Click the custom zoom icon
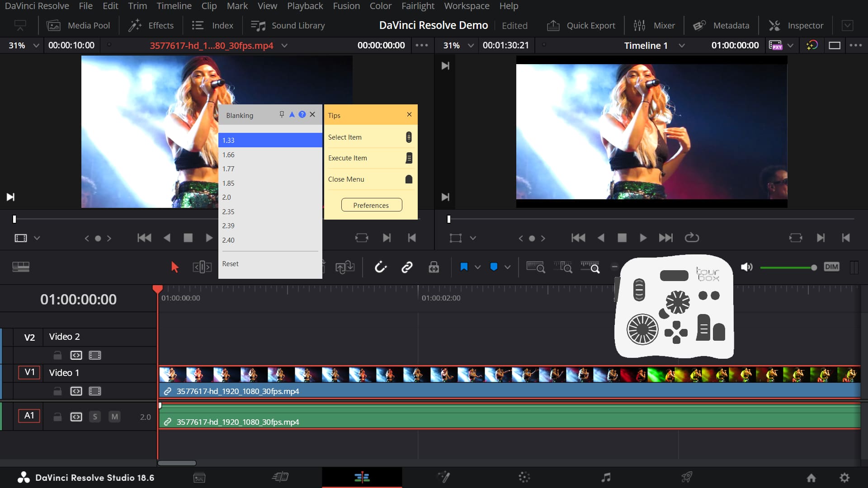Viewport: 868px width, 488px height. click(590, 267)
